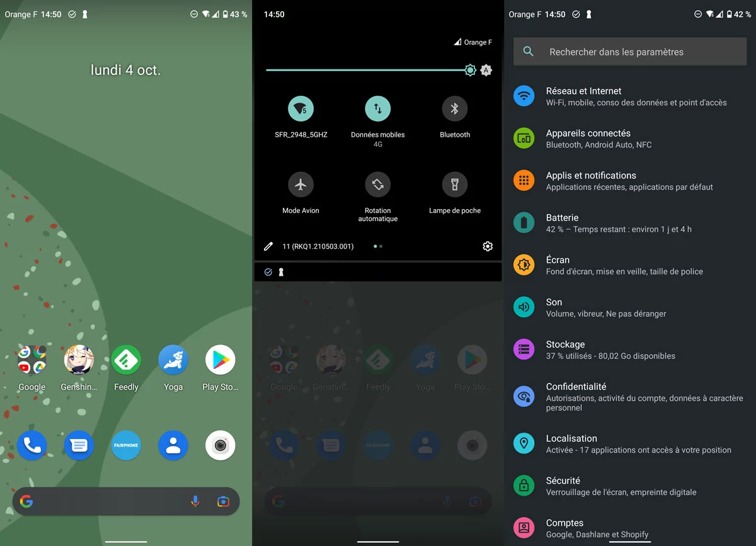Open the Camera app in the dock
The height and width of the screenshot is (546, 756).
(220, 446)
